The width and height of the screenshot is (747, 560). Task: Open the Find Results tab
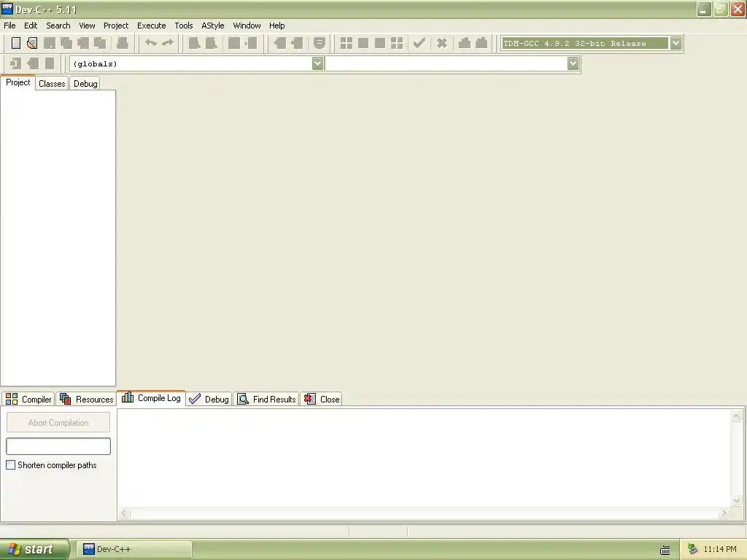[x=266, y=399]
